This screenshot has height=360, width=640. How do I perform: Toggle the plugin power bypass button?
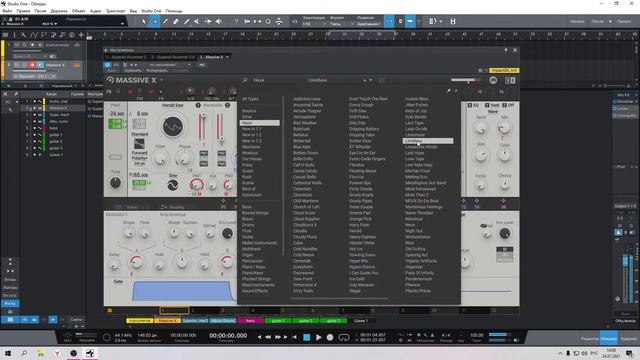108,64
